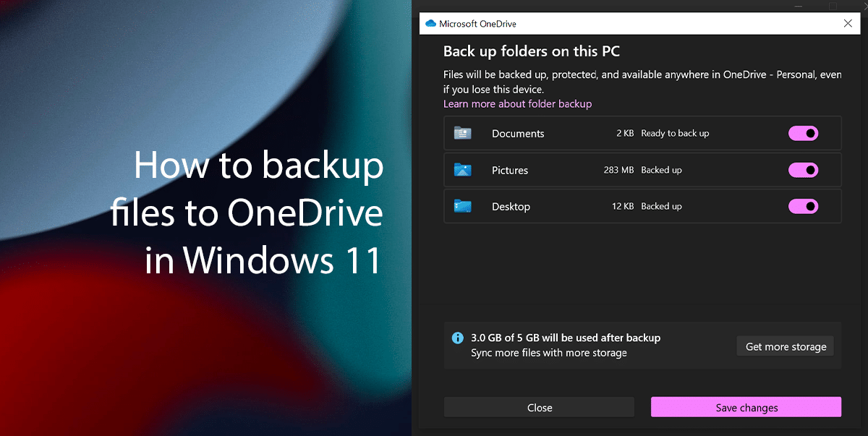Click the Documents folder icon
This screenshot has height=436, width=868.
(x=463, y=133)
